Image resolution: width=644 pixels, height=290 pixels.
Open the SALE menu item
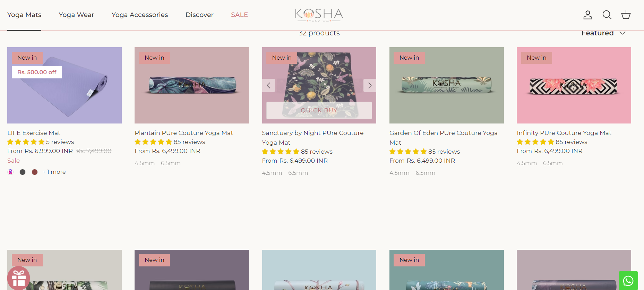tap(239, 15)
